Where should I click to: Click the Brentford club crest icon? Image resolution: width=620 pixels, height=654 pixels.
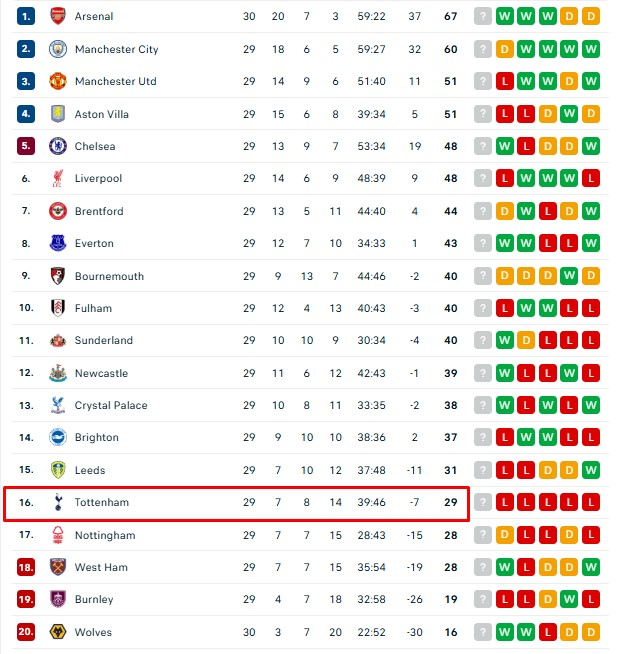coord(58,211)
